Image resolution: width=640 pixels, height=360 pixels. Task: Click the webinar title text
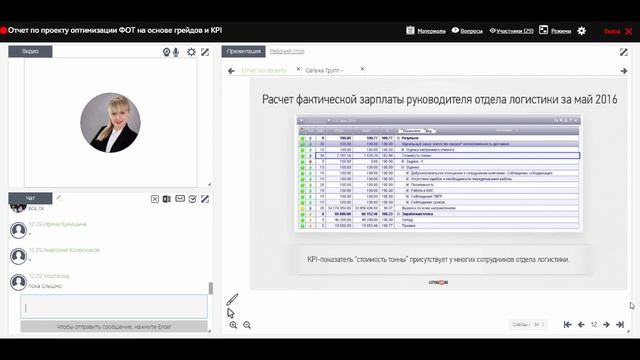pyautogui.click(x=115, y=30)
